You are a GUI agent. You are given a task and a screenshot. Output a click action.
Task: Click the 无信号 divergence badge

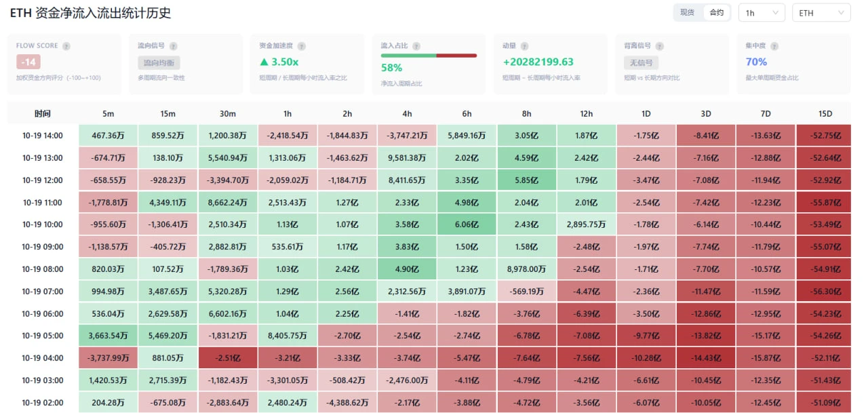tap(641, 63)
